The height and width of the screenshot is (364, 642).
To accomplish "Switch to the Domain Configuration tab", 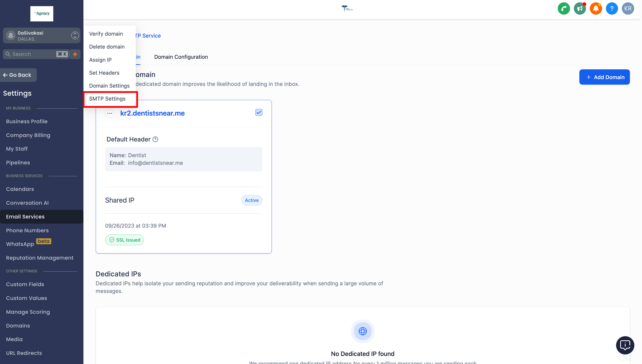I will tap(181, 57).
